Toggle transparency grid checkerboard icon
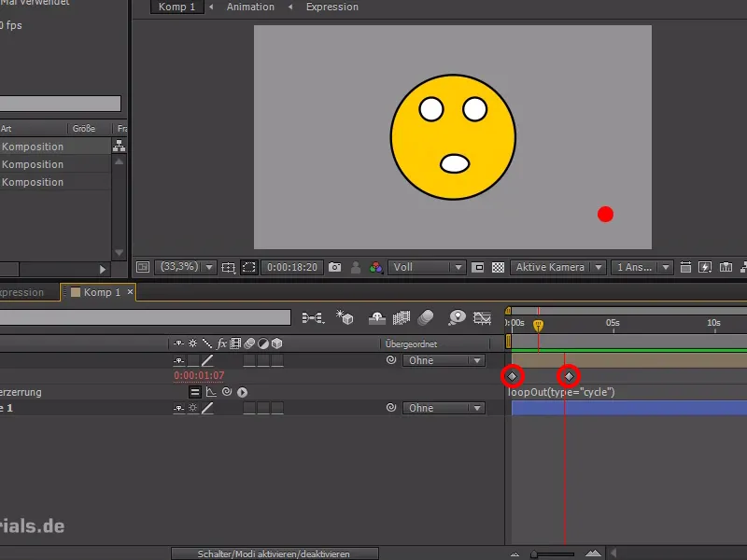Viewport: 747px width, 560px height. pos(498,267)
